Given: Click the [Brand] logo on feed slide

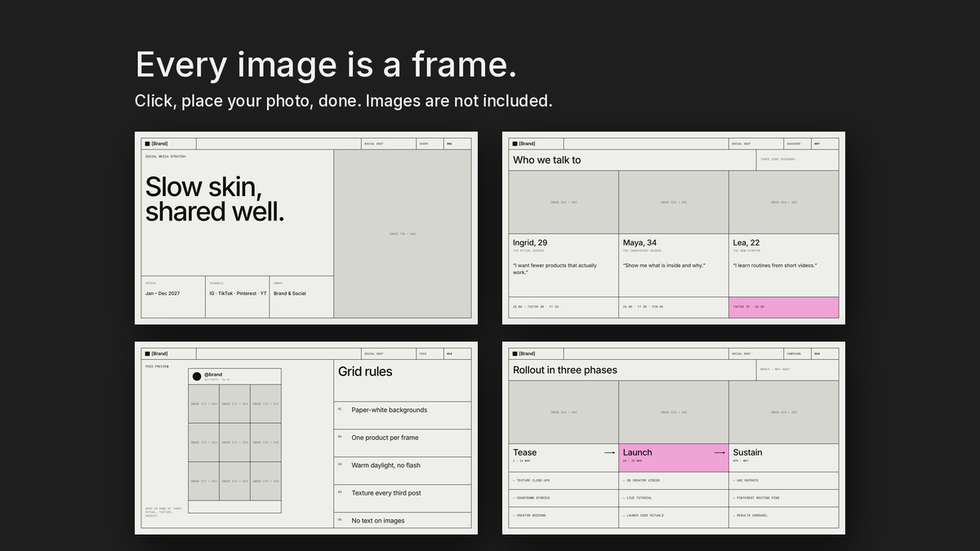Looking at the screenshot, I should pyautogui.click(x=157, y=353).
